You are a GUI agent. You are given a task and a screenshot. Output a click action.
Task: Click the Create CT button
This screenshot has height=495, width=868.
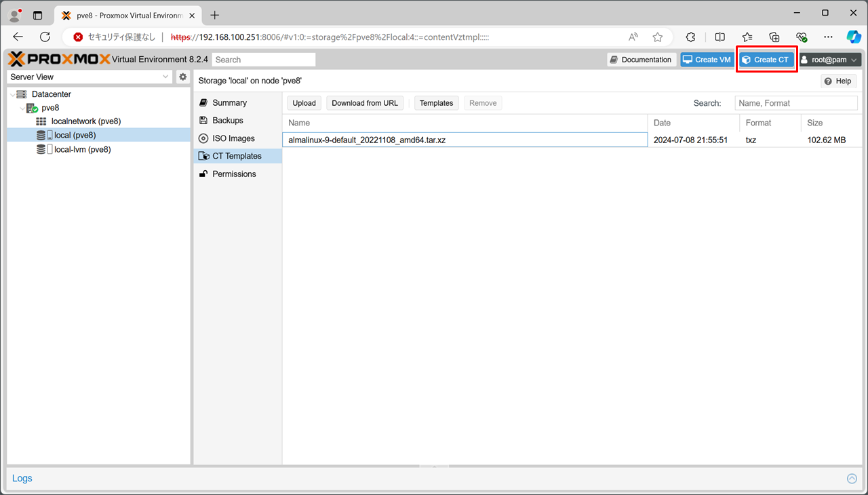coord(766,60)
